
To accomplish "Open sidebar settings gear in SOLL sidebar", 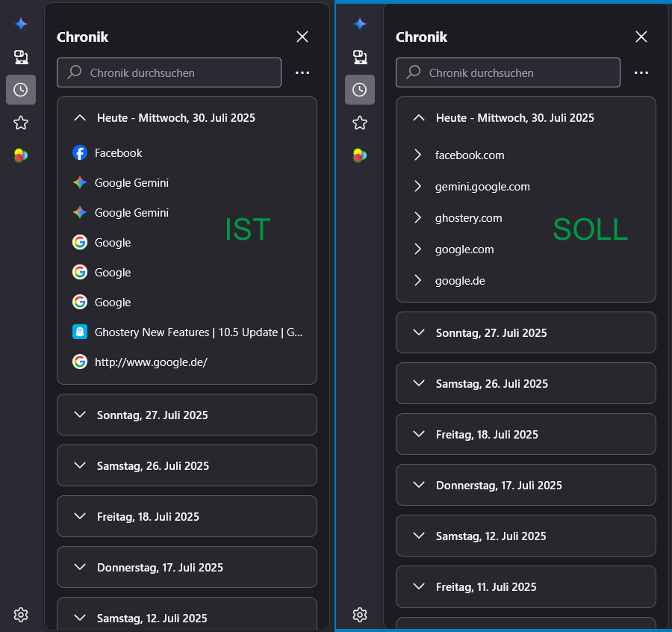I will tap(360, 614).
